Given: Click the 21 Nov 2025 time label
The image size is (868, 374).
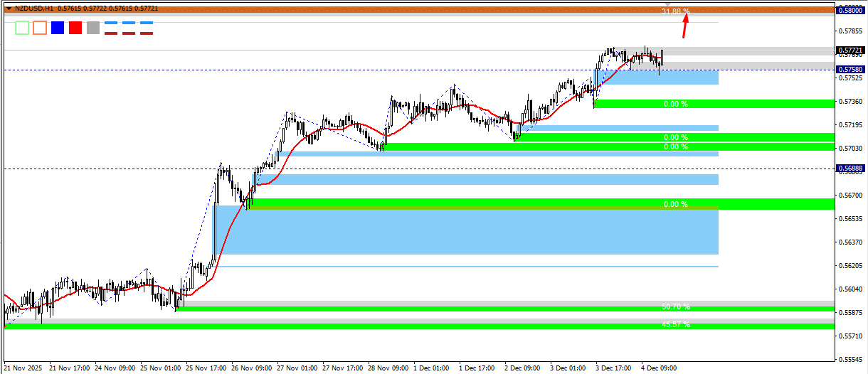Looking at the screenshot, I should [x=23, y=368].
